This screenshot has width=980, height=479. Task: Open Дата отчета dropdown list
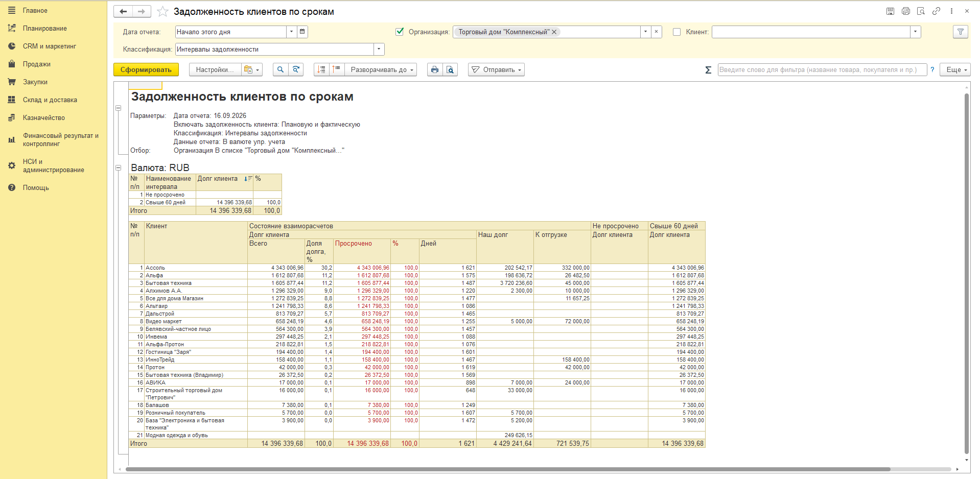[x=291, y=32]
